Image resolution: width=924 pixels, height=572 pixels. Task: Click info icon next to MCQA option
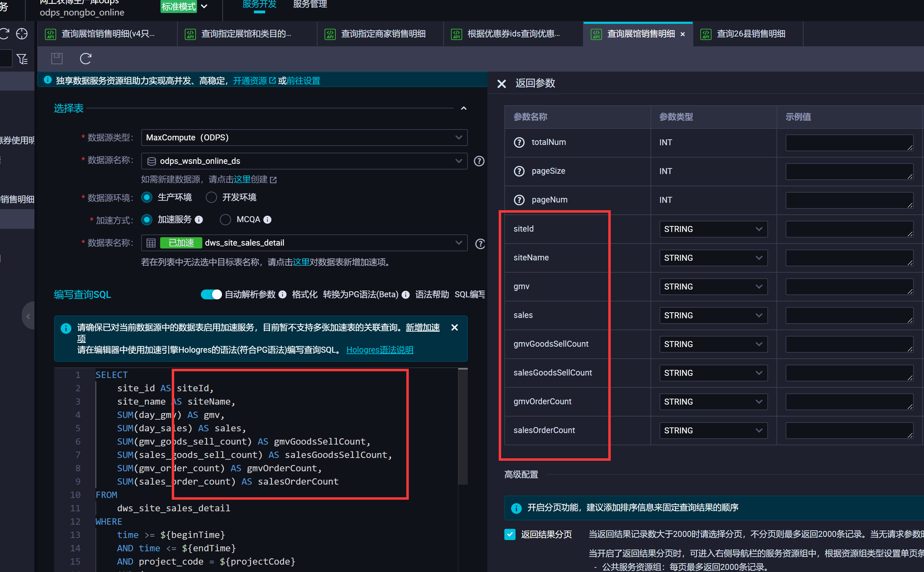(267, 220)
